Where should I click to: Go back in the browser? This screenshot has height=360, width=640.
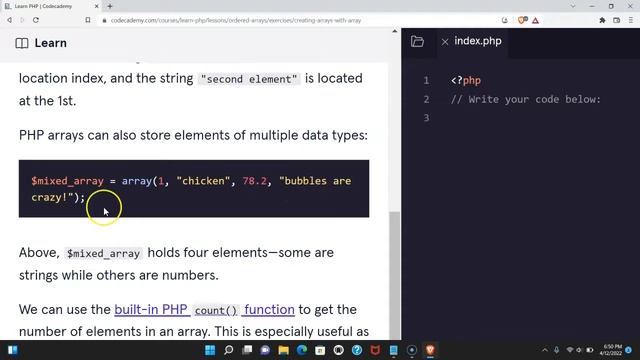point(9,20)
